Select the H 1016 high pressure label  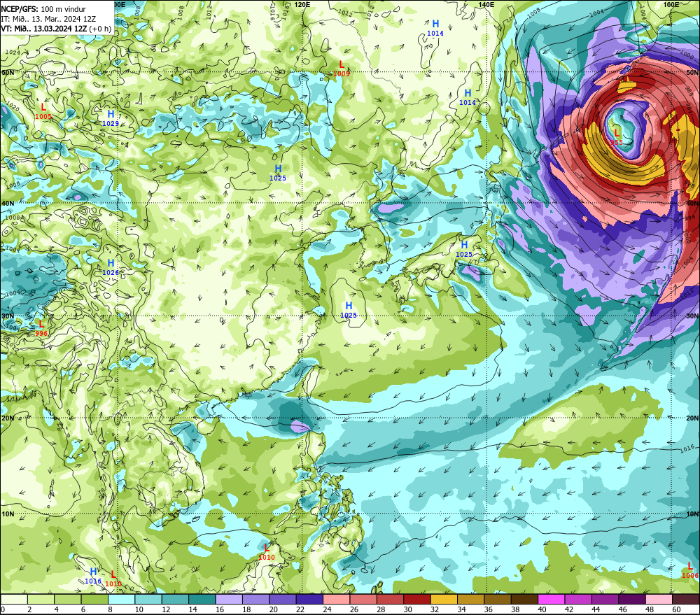point(93,576)
